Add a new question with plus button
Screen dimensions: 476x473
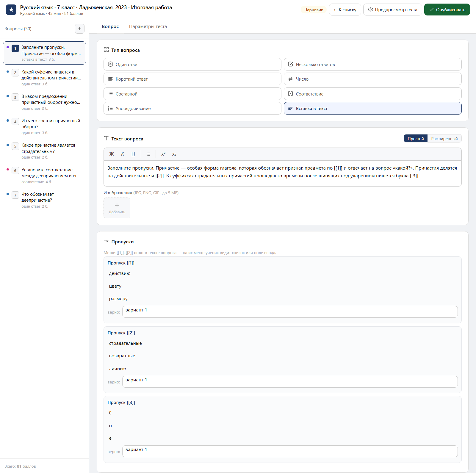80,29
